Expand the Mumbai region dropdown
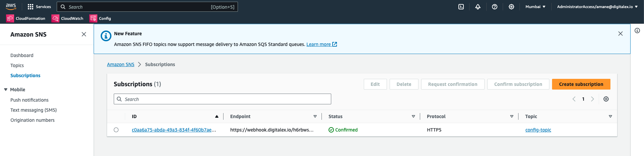 tap(535, 7)
